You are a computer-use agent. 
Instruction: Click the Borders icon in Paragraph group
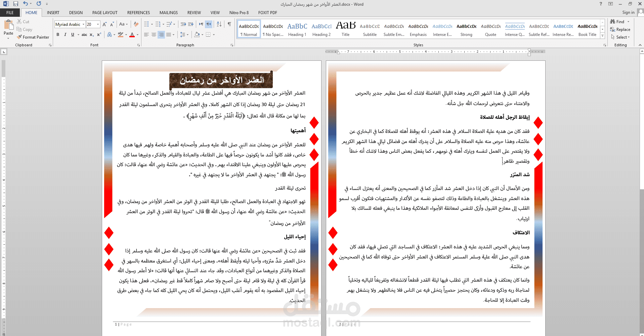[208, 35]
